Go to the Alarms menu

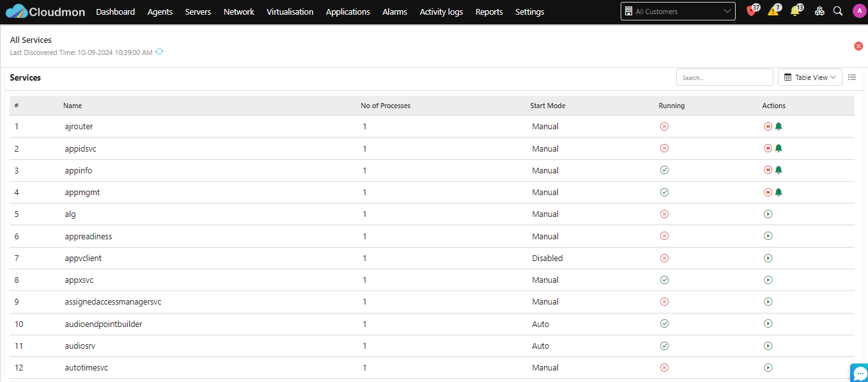pyautogui.click(x=395, y=12)
